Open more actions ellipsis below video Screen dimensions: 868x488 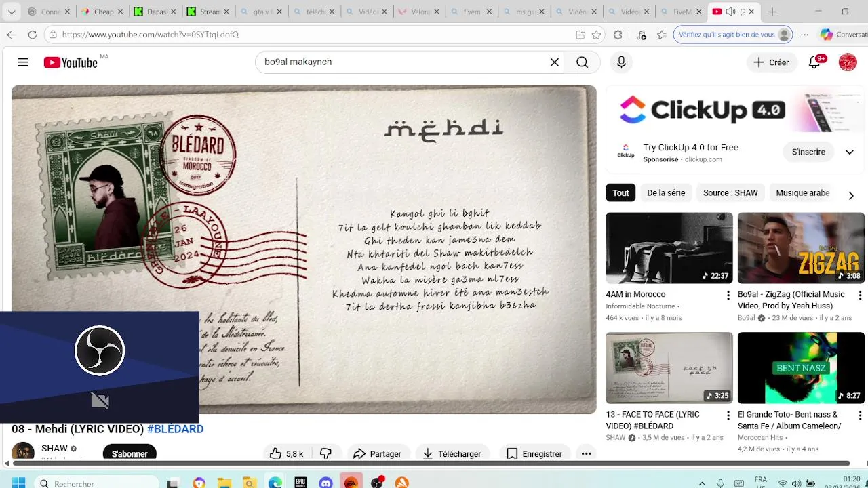tap(587, 453)
